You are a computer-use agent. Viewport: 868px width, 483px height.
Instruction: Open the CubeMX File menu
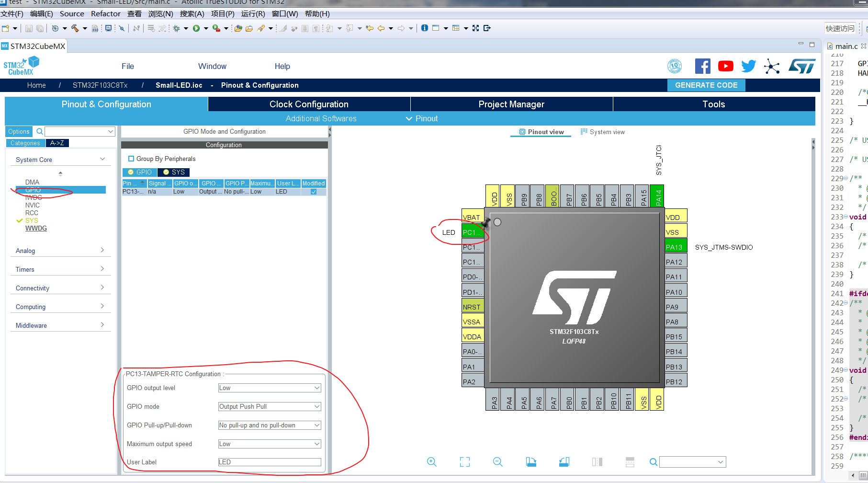point(128,66)
